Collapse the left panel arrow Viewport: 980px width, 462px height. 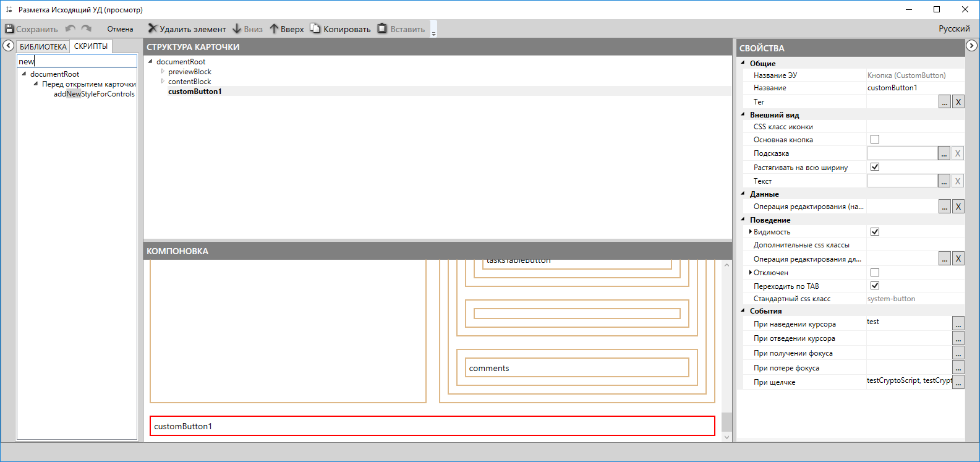[9, 46]
